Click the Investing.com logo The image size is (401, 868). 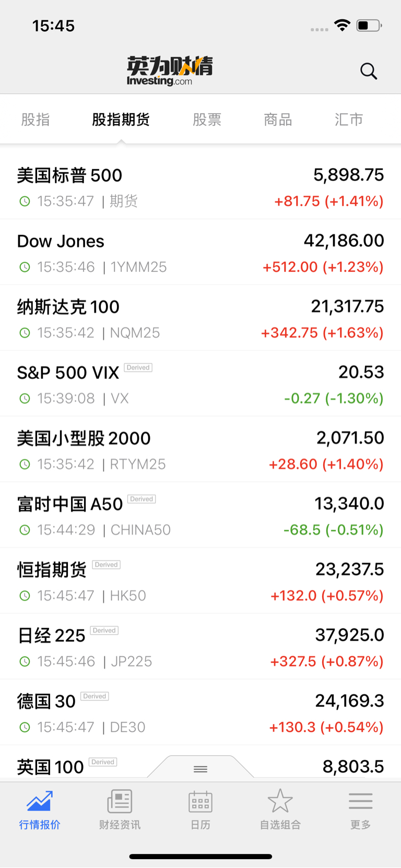(x=170, y=71)
